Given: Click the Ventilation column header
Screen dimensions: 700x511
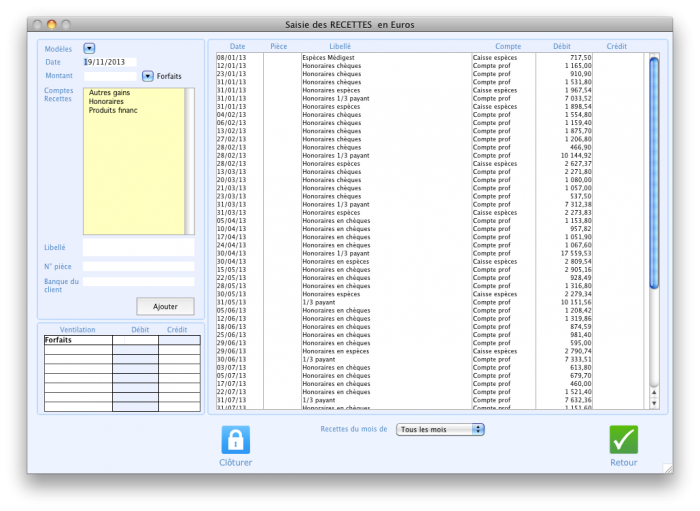Looking at the screenshot, I should coord(78,329).
